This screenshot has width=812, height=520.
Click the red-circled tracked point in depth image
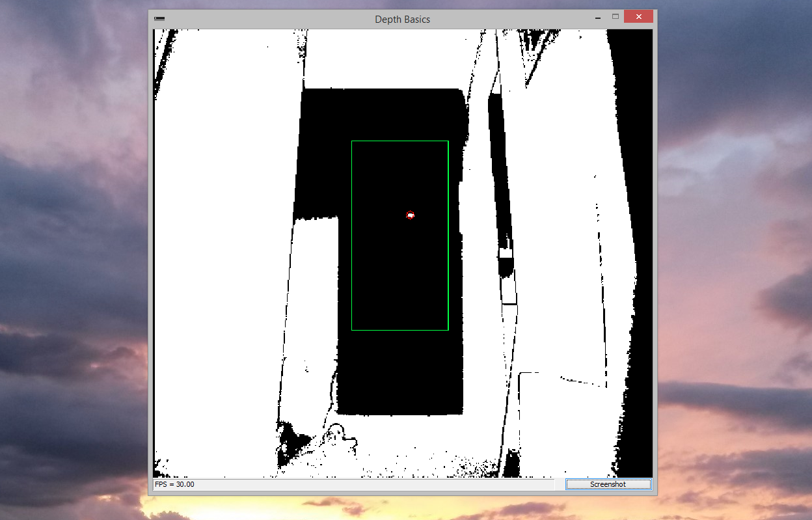(x=411, y=215)
